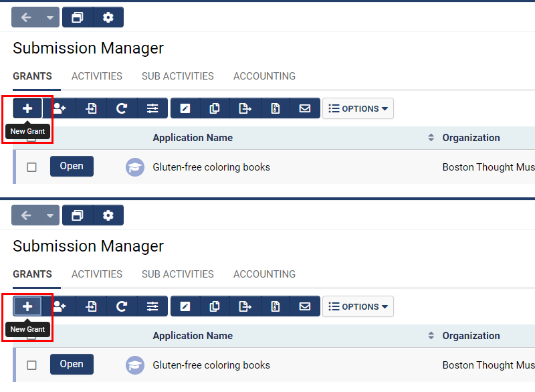Click the Open button in the upper grant row

72,167
